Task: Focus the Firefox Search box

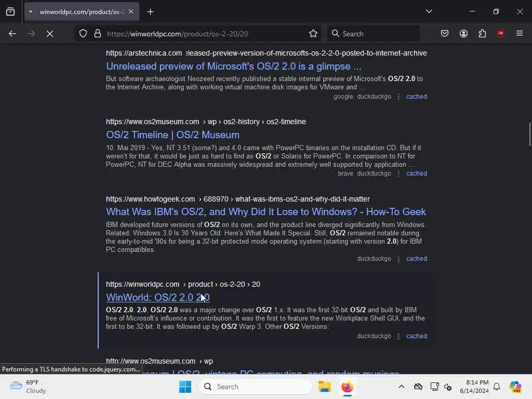Action: tap(374, 34)
